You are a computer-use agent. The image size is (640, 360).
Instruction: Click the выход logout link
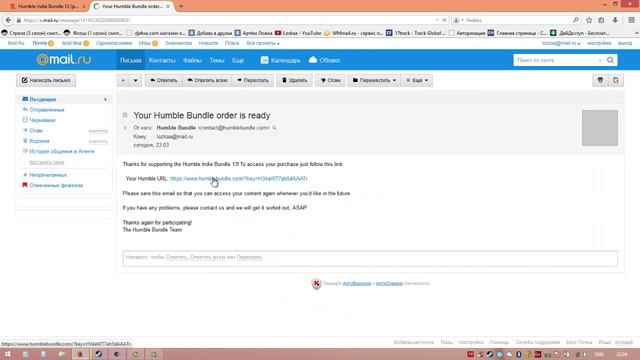tap(625, 43)
